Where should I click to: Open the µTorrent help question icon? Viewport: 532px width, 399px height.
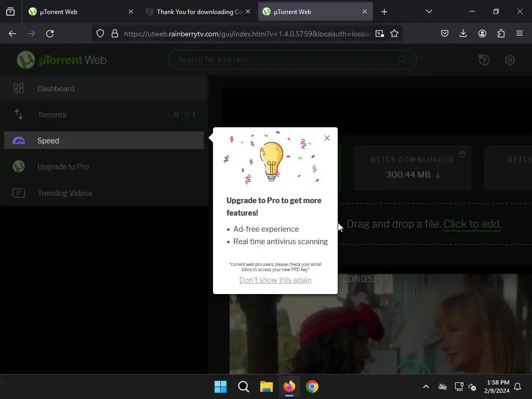point(484,60)
